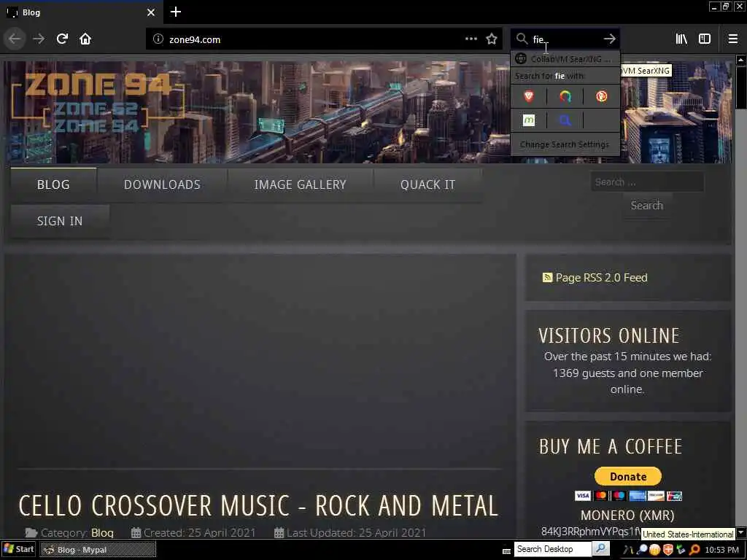Screen dimensions: 747x560
Task: Reload the current page
Action: tap(62, 39)
